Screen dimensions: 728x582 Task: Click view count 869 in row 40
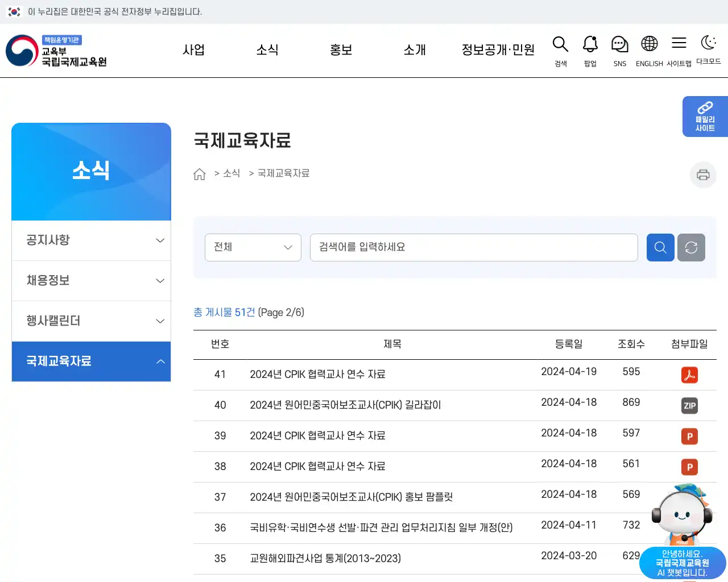(631, 402)
